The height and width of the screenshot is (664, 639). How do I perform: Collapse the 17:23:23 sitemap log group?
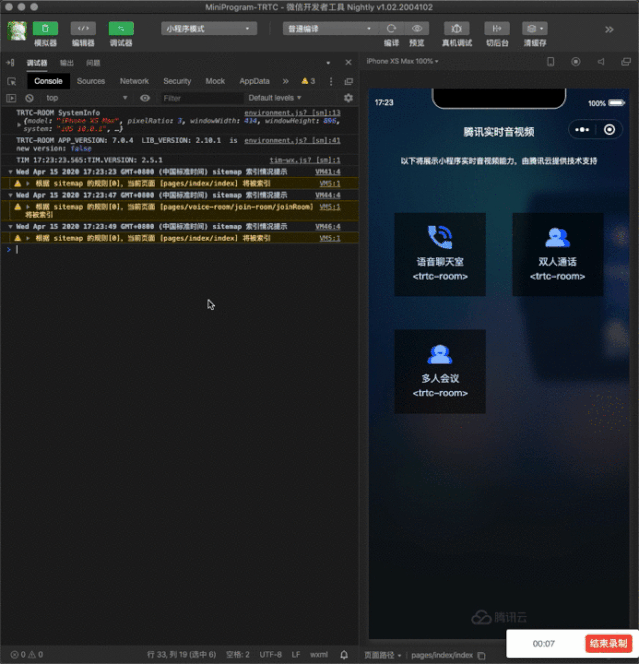(11, 172)
